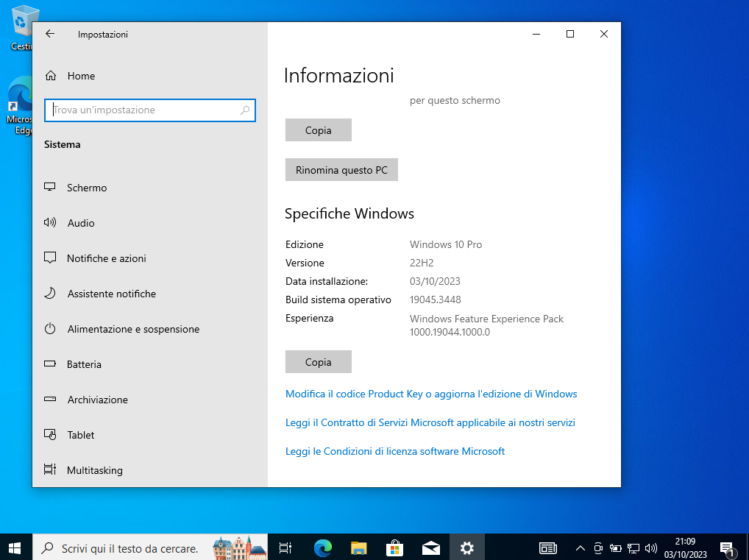Viewport: 749px width, 560px height.
Task: Open the Condizioni di licenza software Microsoft link
Action: [395, 452]
